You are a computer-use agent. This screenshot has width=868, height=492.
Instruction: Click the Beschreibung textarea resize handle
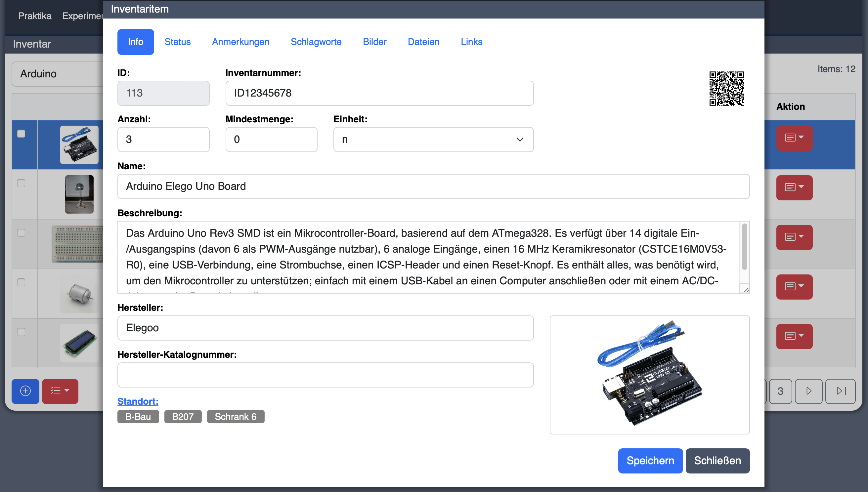pyautogui.click(x=746, y=290)
